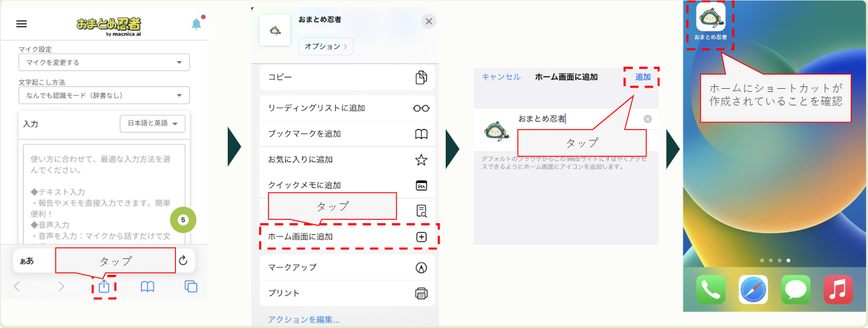
Task: Open なんでも認識モード dropdown
Action: point(104,95)
